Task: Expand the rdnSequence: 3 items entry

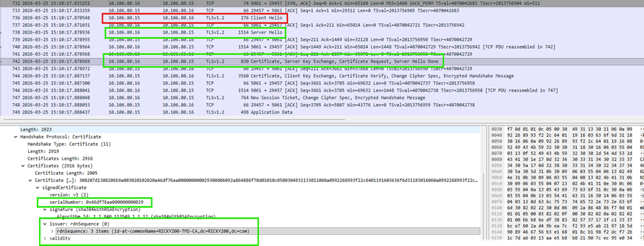Action: (52, 231)
